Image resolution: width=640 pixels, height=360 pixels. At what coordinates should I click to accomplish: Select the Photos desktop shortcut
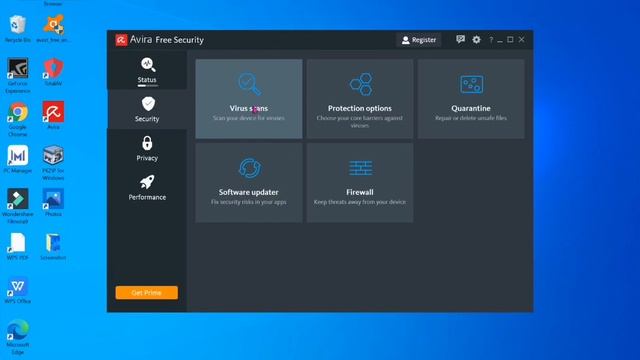[x=53, y=202]
